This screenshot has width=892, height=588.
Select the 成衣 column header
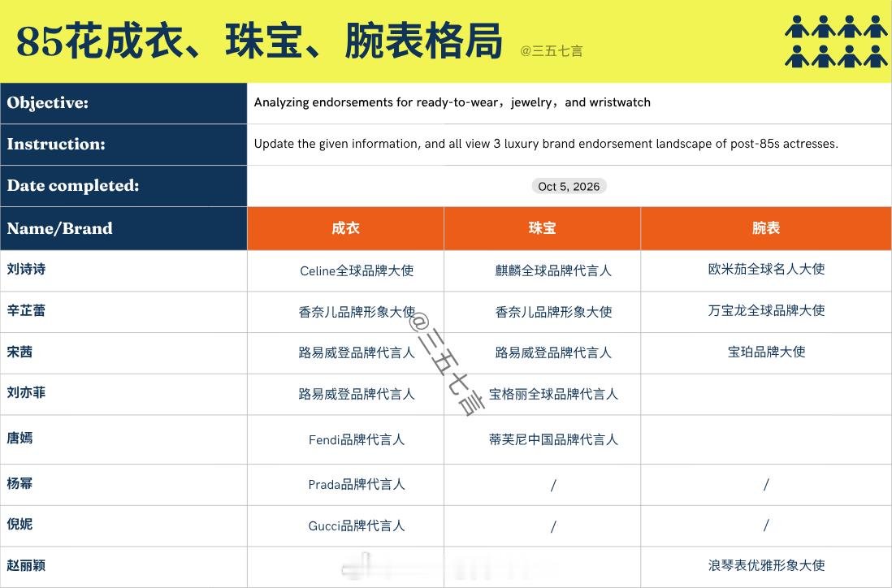[345, 228]
